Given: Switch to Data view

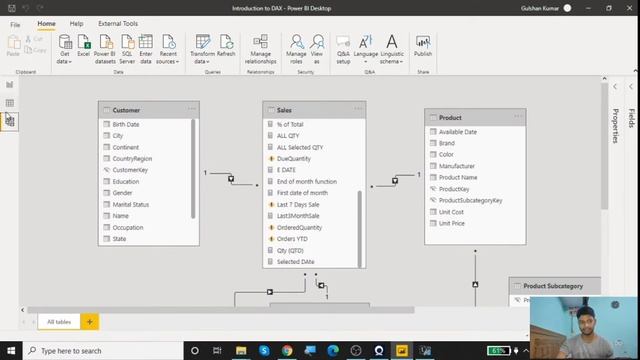Looking at the screenshot, I should 9,103.
